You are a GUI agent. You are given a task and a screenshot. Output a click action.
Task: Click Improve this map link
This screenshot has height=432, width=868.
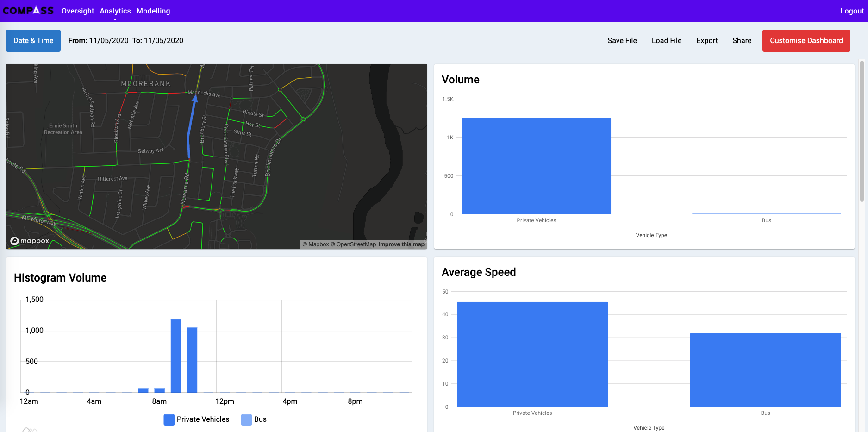401,244
